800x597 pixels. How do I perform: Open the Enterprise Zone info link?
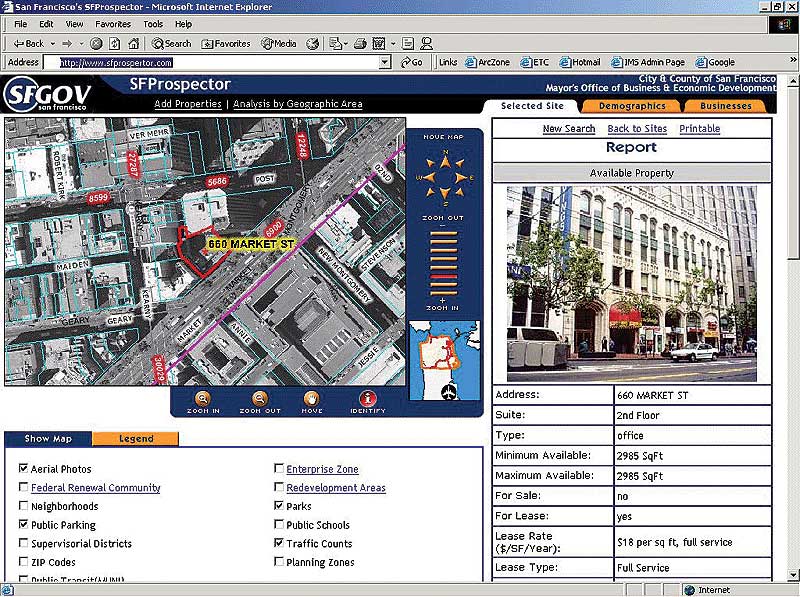pos(322,469)
